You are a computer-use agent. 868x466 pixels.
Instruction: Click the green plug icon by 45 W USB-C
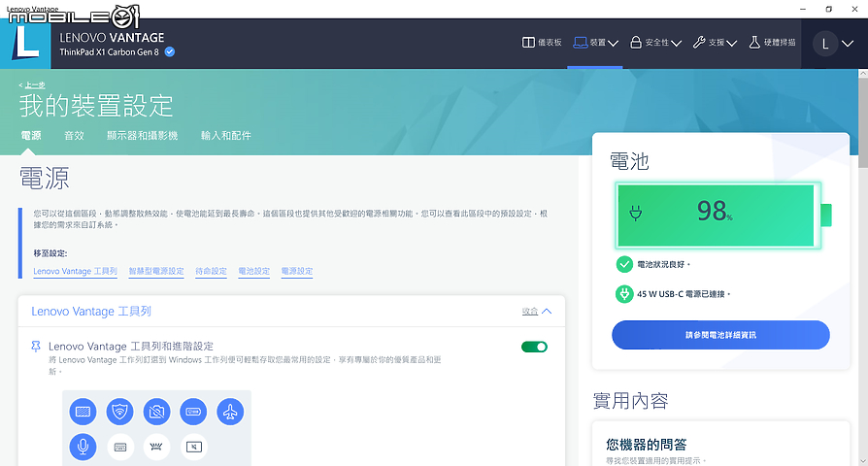click(624, 294)
